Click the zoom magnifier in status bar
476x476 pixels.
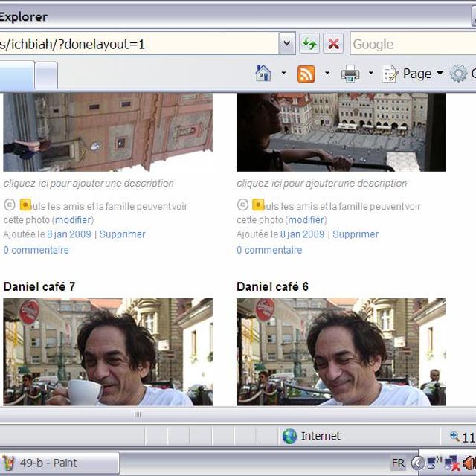pos(454,437)
